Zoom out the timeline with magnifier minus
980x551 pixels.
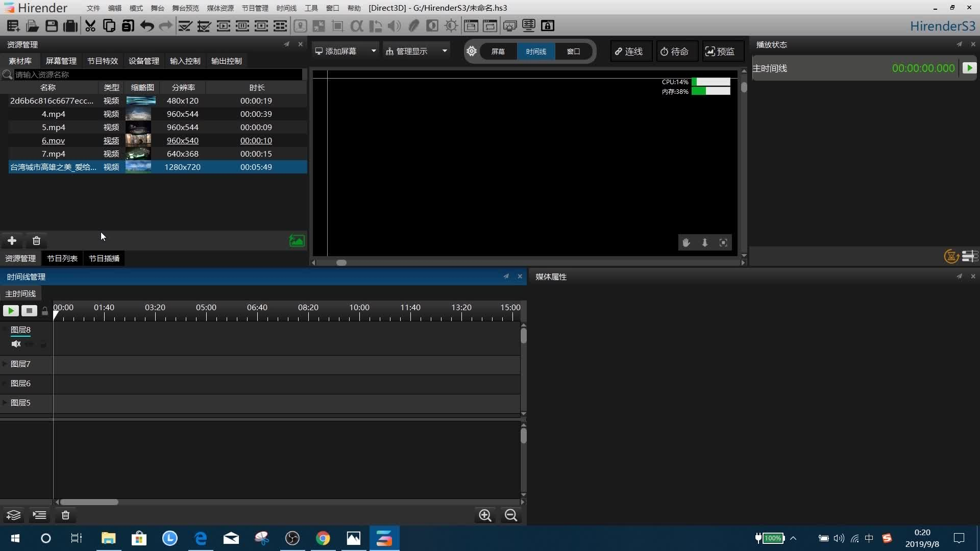(510, 515)
